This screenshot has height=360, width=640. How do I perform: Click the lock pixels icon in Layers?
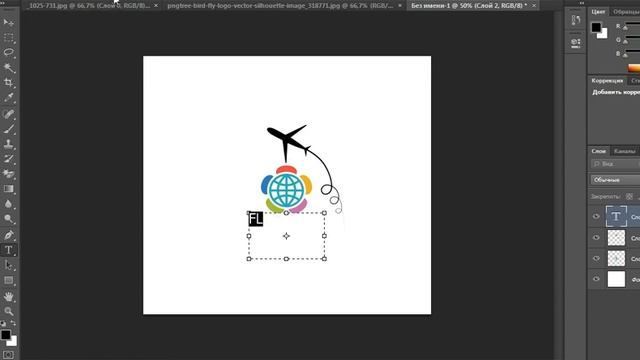click(629, 196)
